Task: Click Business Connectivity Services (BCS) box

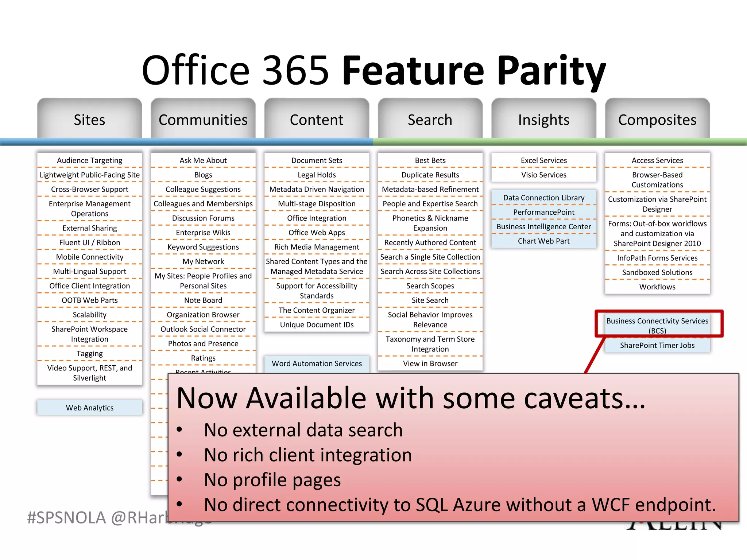Action: point(657,326)
